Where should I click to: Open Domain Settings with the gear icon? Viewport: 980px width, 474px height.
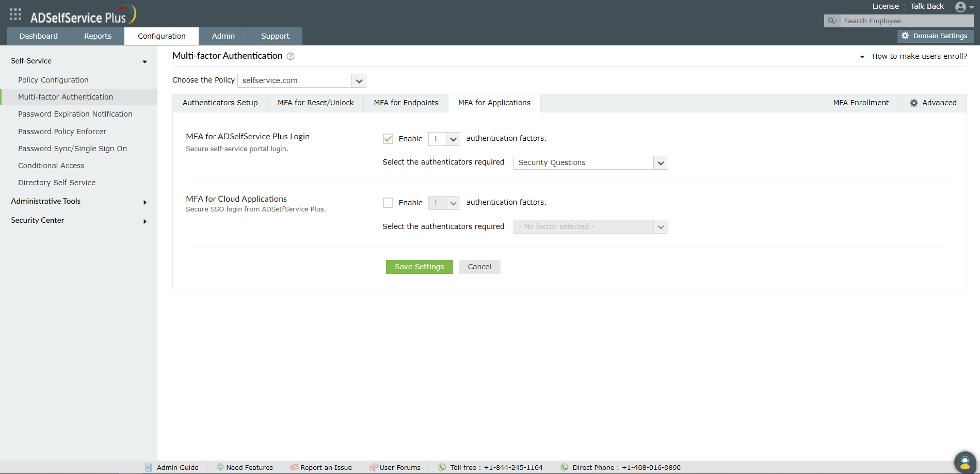point(906,36)
